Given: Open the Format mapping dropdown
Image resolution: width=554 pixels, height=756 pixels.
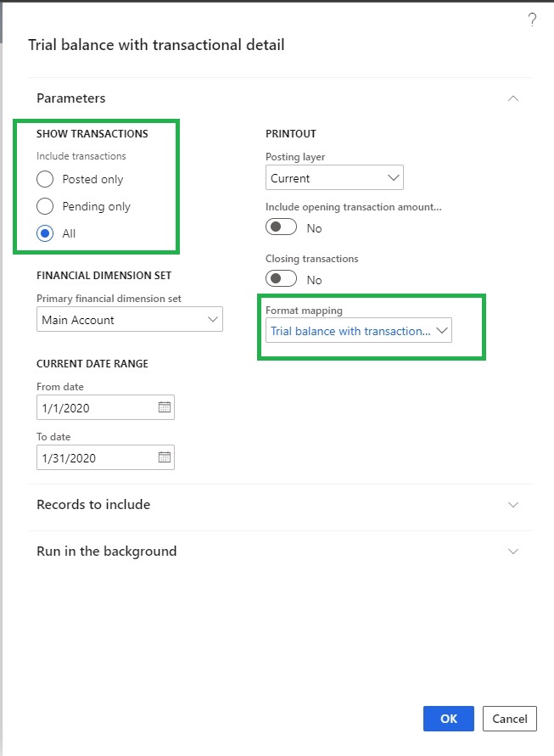Looking at the screenshot, I should click(358, 331).
